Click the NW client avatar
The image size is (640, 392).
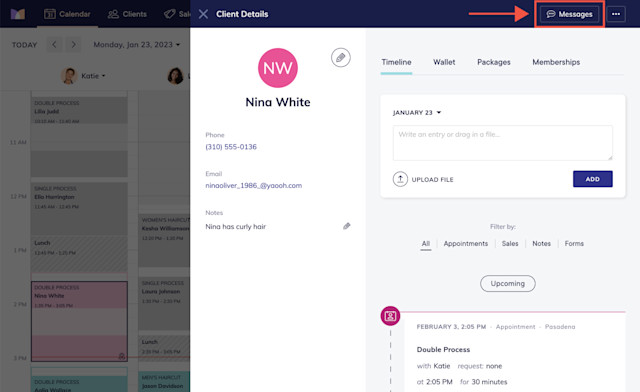click(x=278, y=68)
